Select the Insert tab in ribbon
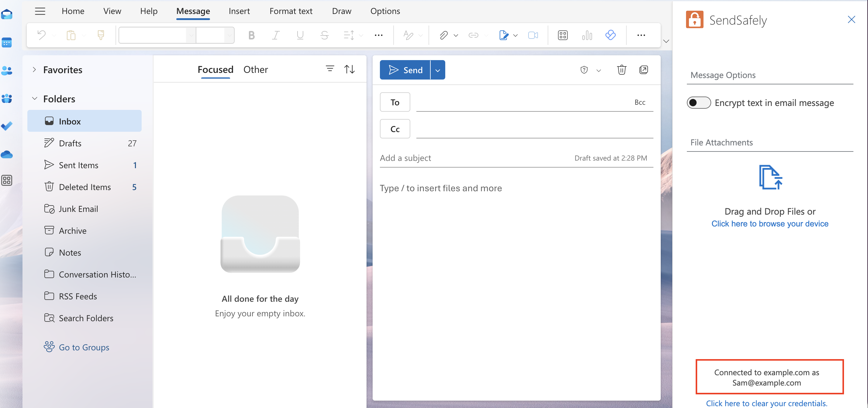 (239, 11)
